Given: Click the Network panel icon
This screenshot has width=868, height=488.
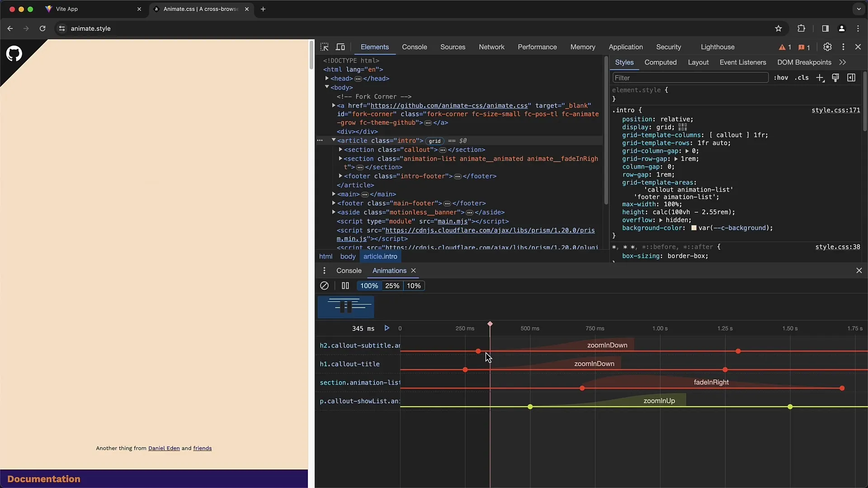Looking at the screenshot, I should (491, 47).
